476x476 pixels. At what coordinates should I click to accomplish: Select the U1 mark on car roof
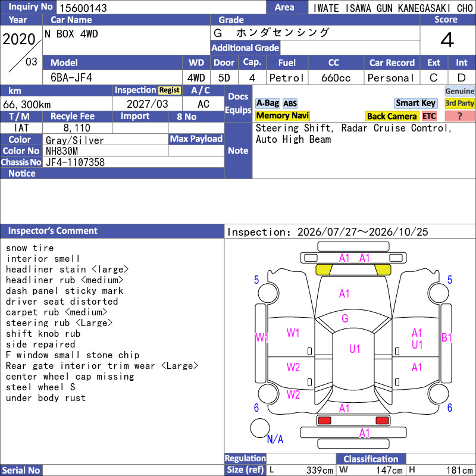pos(355,349)
